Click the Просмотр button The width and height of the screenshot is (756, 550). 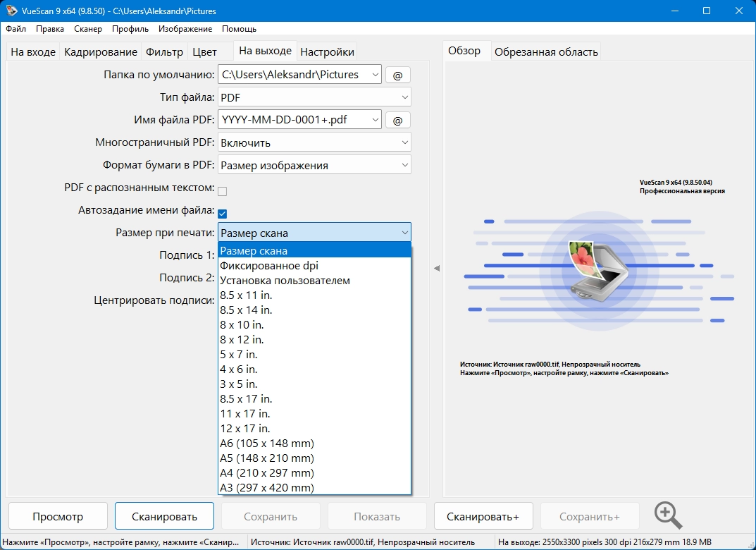(58, 516)
